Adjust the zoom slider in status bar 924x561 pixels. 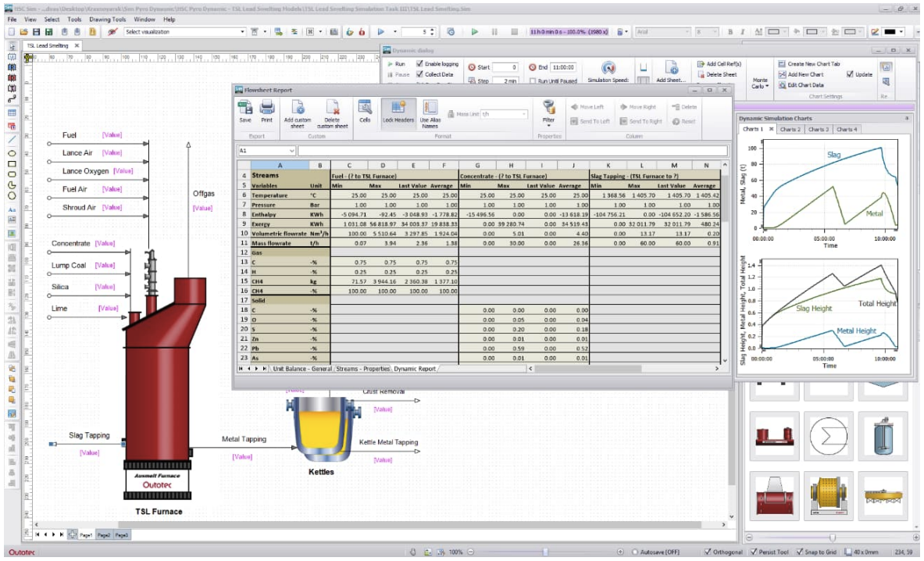[546, 552]
